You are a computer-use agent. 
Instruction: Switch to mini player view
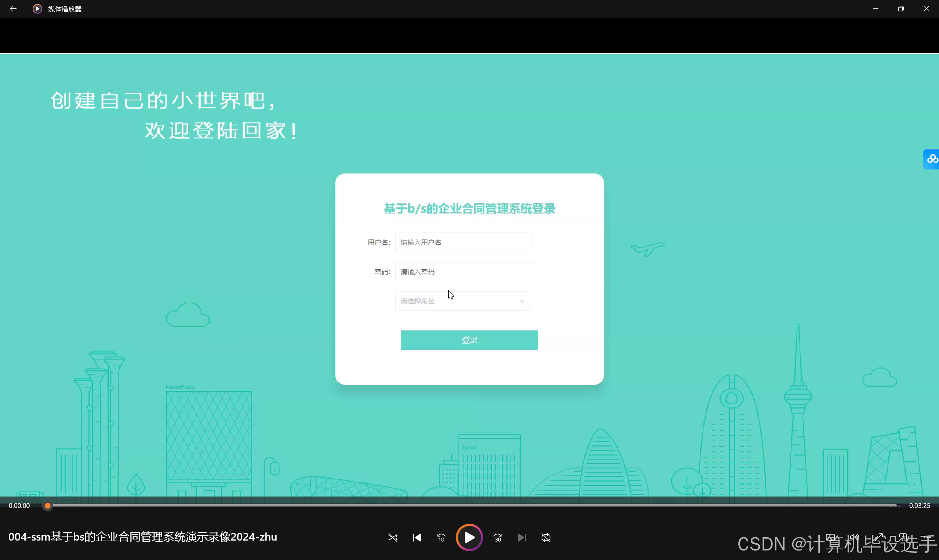903,537
